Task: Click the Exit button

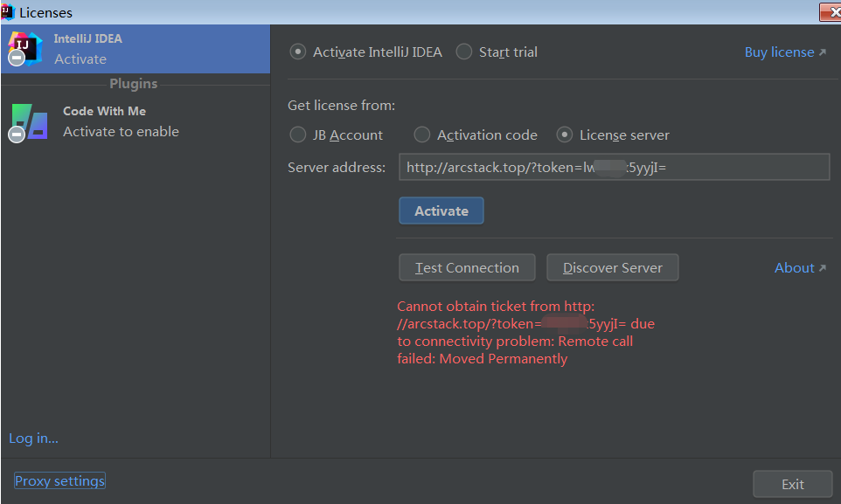Action: pos(793,484)
